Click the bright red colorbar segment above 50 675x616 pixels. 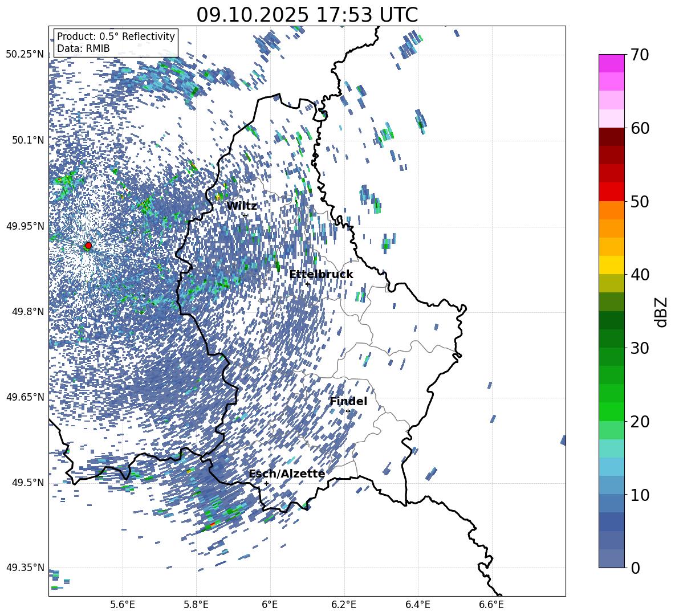point(611,191)
